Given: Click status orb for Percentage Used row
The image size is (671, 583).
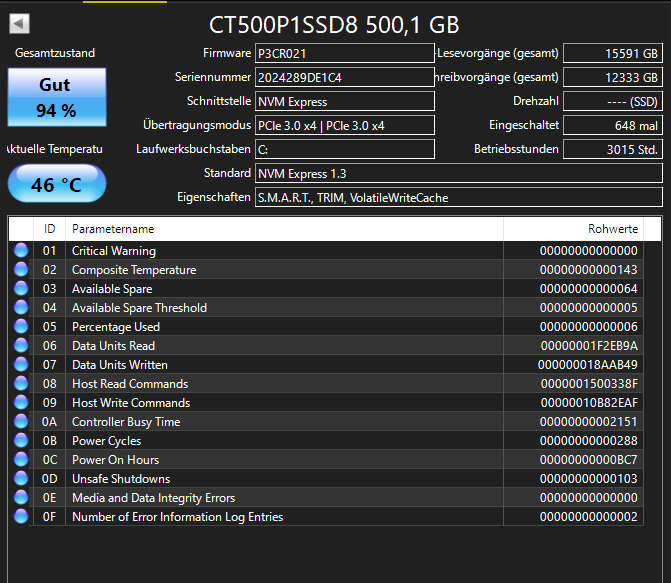Looking at the screenshot, I should pos(21,327).
